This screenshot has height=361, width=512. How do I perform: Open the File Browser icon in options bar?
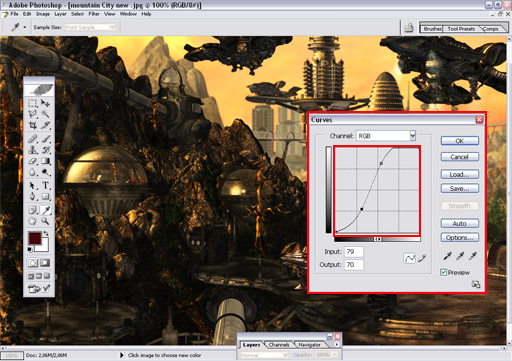pos(409,28)
